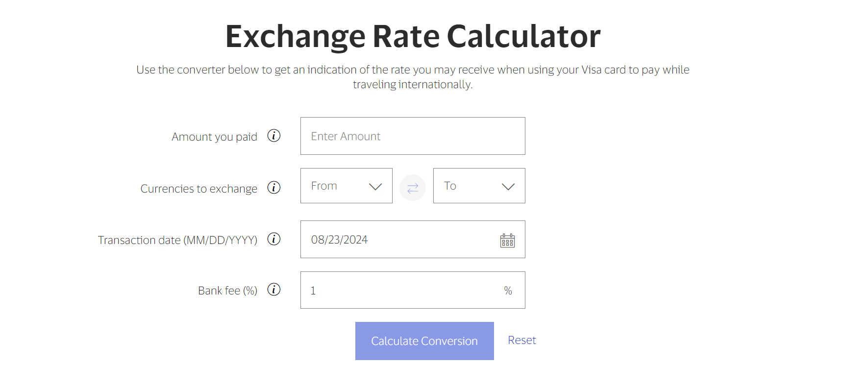Click the chevron on the From selector
This screenshot has height=365, width=868.
pos(375,186)
